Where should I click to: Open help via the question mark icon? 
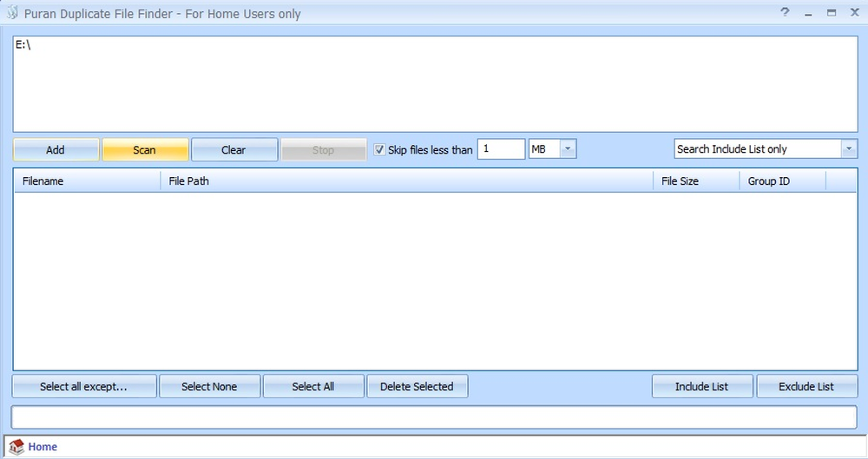click(785, 12)
